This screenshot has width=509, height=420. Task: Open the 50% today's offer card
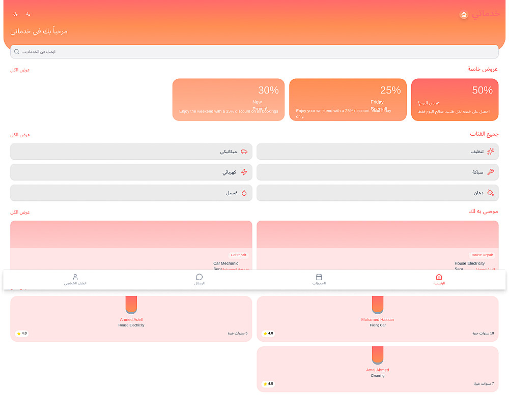[x=455, y=100]
